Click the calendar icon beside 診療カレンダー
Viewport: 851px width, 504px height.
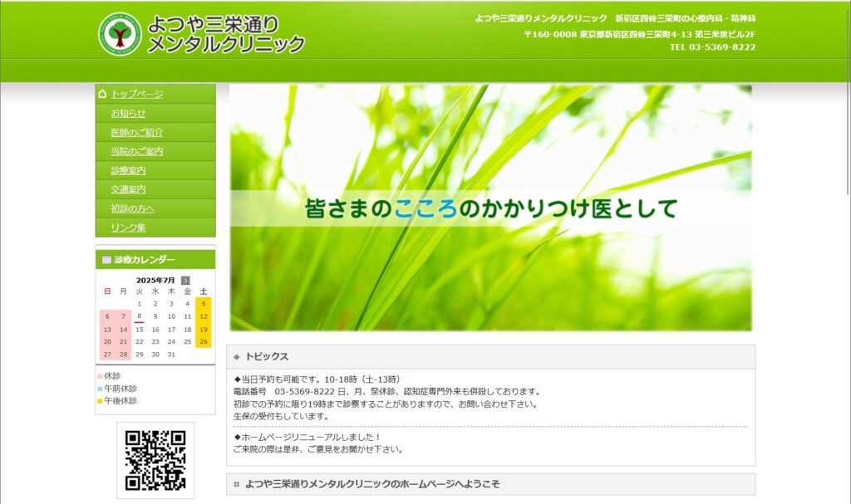pyautogui.click(x=106, y=260)
